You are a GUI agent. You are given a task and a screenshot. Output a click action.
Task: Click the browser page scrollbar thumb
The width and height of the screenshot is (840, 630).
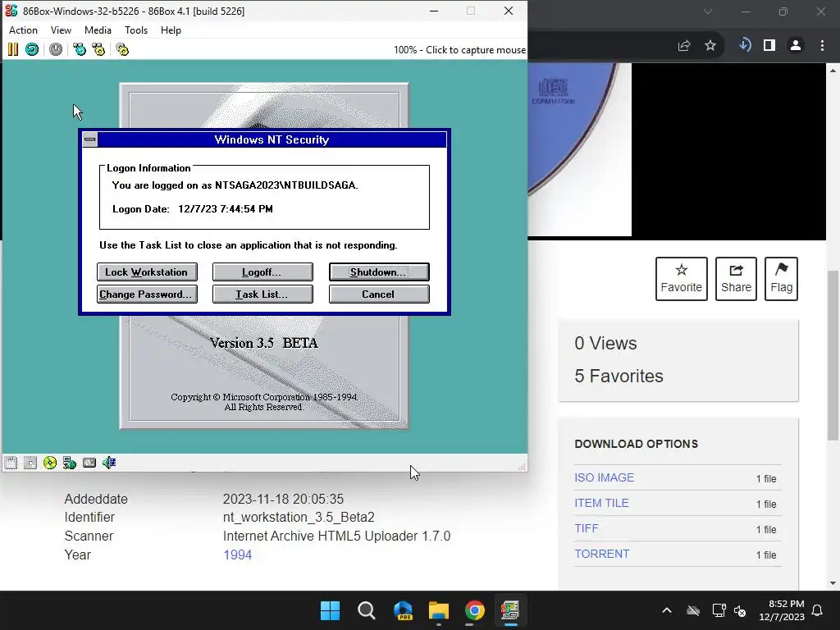(x=833, y=354)
